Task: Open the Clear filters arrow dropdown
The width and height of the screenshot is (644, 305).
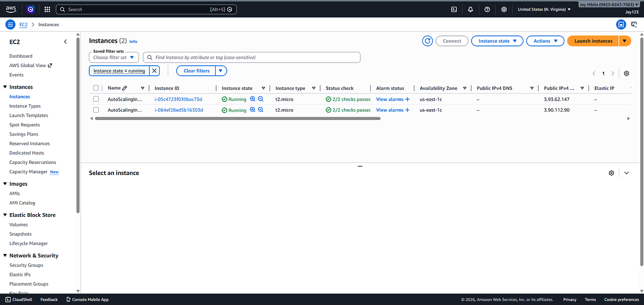Action: tap(221, 71)
